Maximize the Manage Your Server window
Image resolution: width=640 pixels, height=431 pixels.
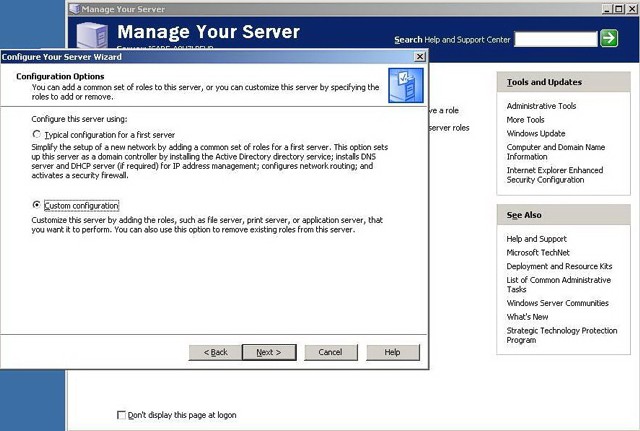(619, 9)
